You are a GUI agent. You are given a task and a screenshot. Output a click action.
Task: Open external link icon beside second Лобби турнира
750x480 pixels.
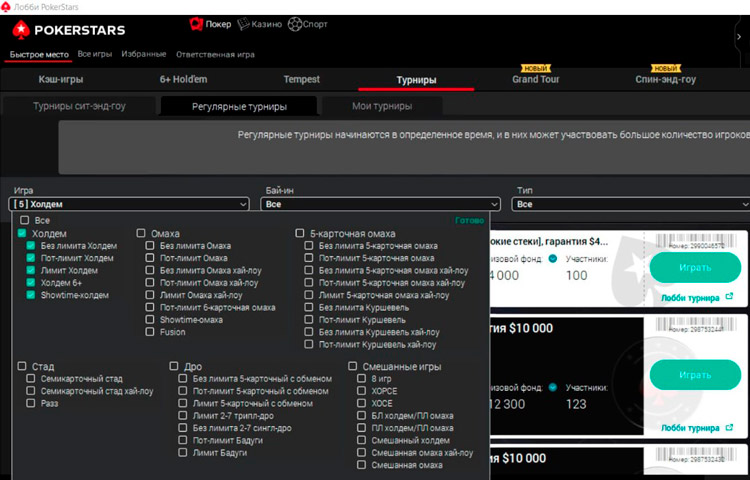729,427
